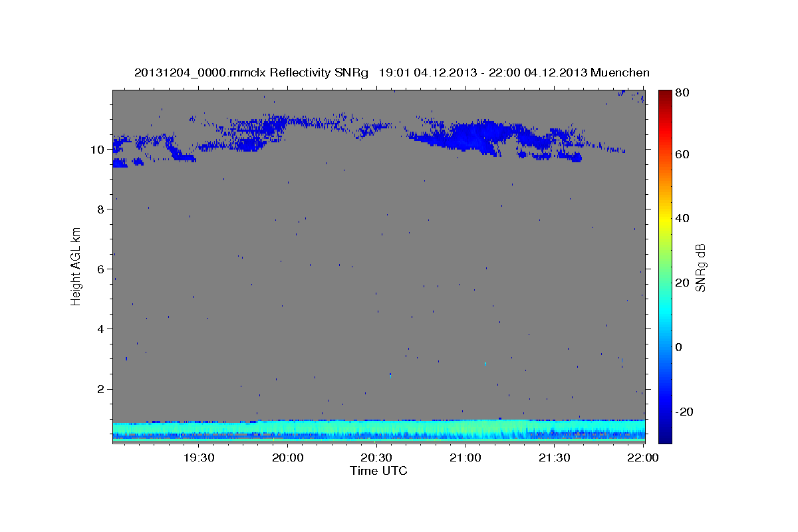
Task: Click the height label 4
Action: (100, 329)
